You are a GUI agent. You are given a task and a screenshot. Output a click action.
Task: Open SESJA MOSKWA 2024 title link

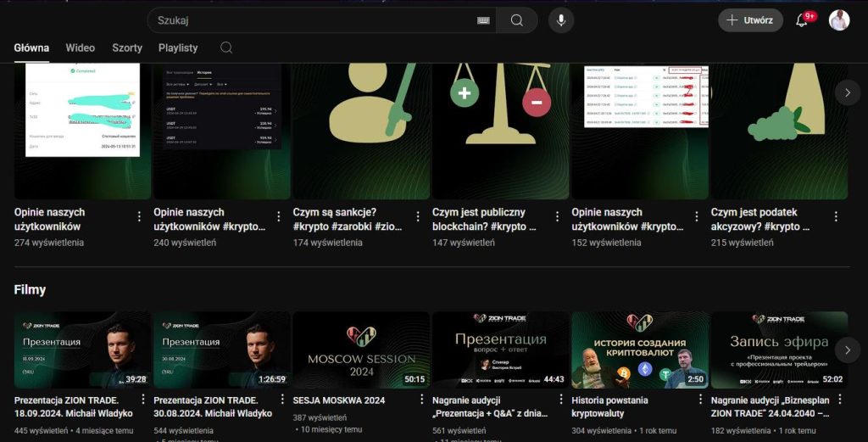(x=339, y=400)
